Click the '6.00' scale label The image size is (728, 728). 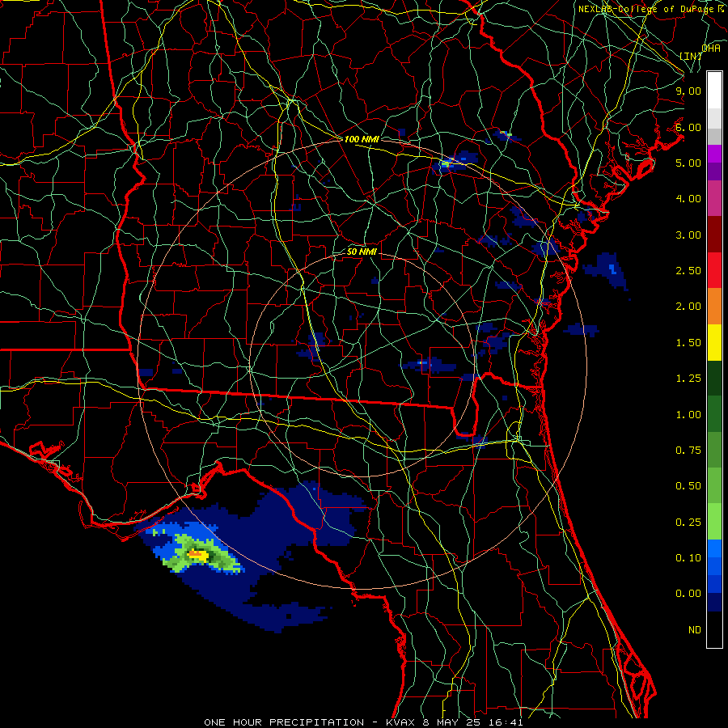pos(688,127)
